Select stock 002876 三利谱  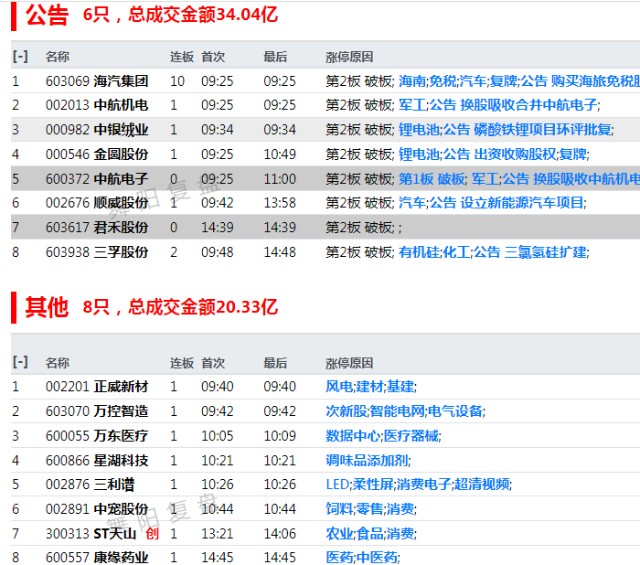tap(90, 484)
